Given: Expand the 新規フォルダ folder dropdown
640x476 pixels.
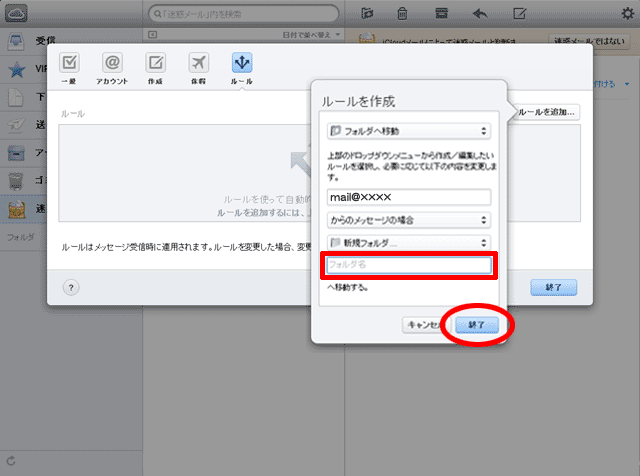Looking at the screenshot, I should pos(409,243).
